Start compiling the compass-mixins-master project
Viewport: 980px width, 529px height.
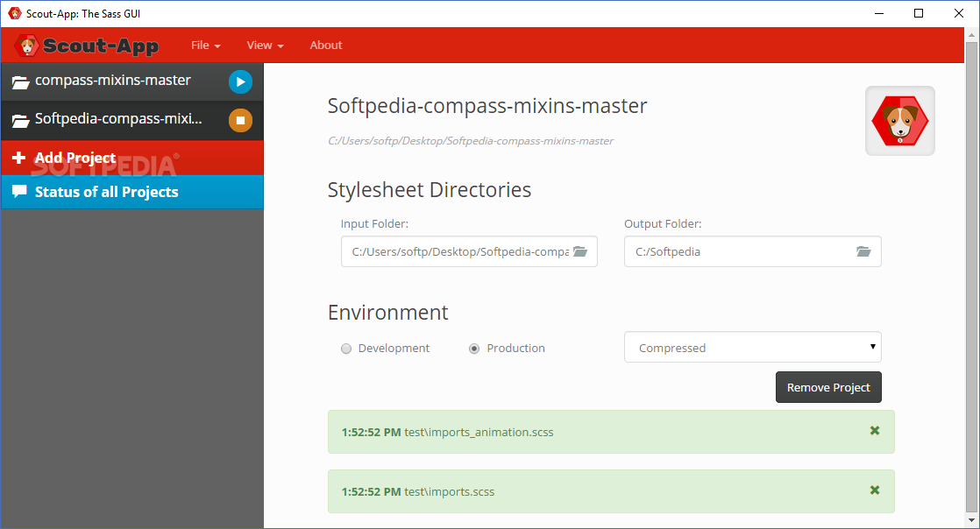point(240,81)
